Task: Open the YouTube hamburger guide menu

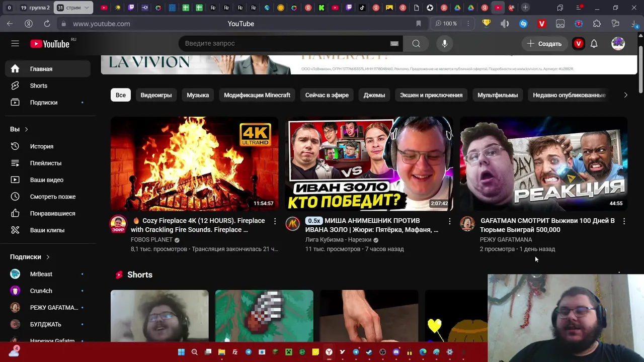Action: (x=15, y=44)
